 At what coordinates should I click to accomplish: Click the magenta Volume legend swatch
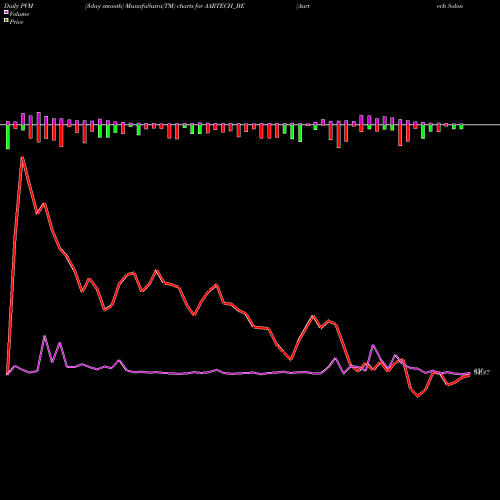click(x=6, y=12)
